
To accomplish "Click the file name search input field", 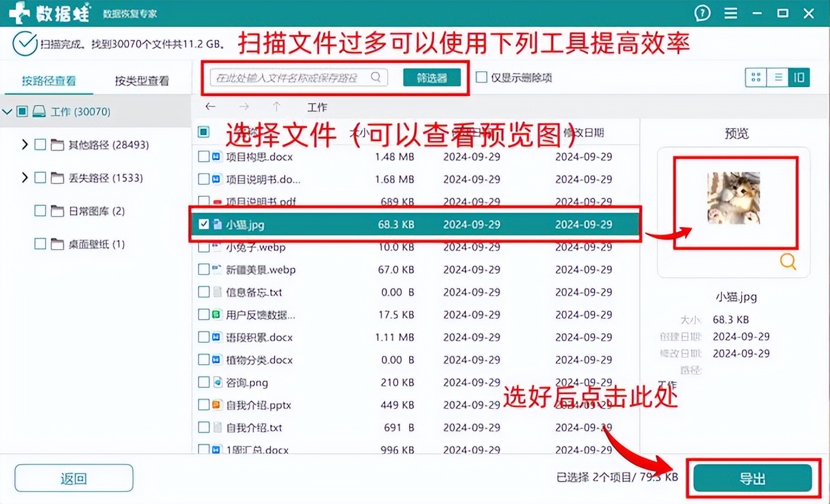I will (x=290, y=78).
